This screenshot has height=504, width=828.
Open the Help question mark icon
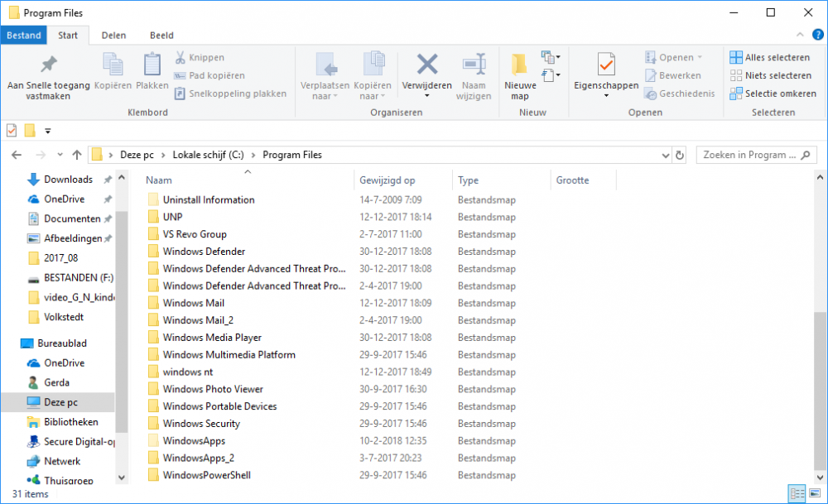click(x=818, y=35)
